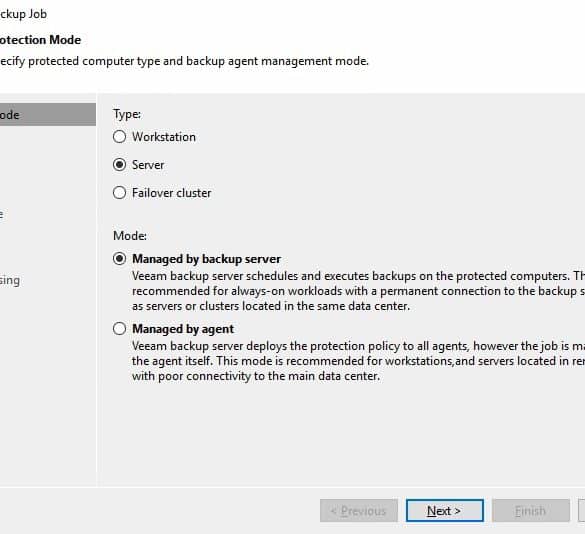Click the 'Protection Mode' heading
The width and height of the screenshot is (585, 534).
pyautogui.click(x=40, y=40)
